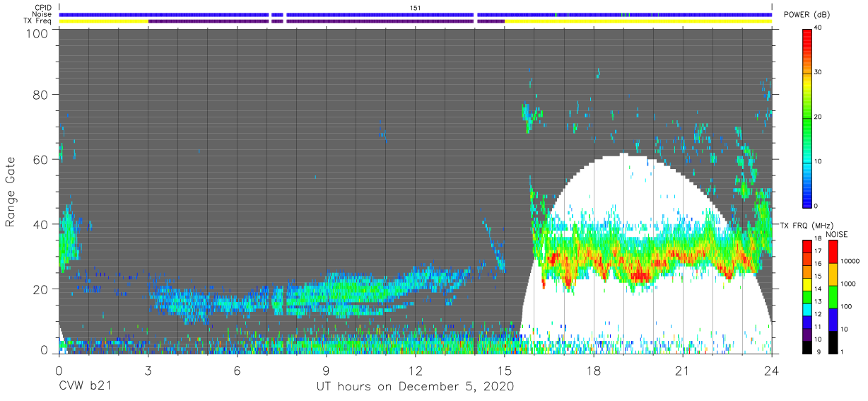This screenshot has height=401, width=868.
Task: Select the yellow 14–15 MHz TX frequency swatch
Action: [x=807, y=284]
